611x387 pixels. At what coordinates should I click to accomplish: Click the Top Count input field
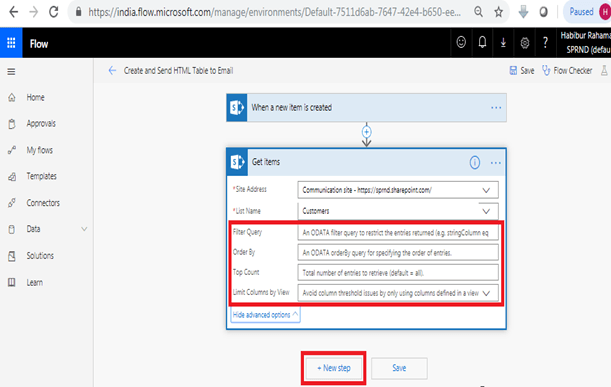398,272
